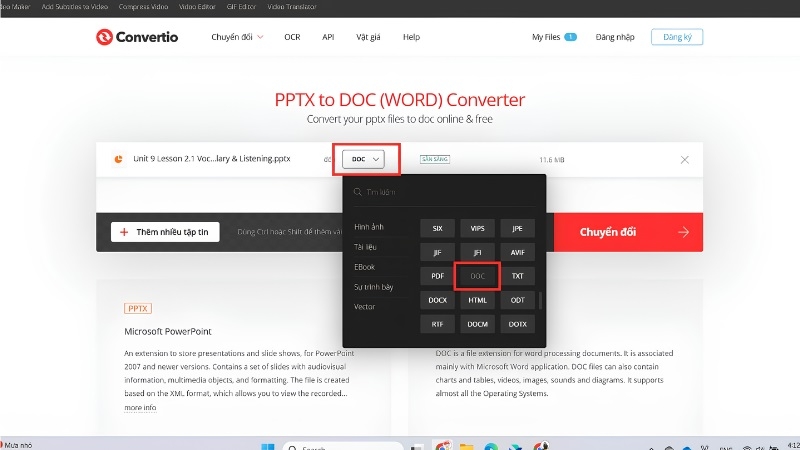Choose DOCM output format
The width and height of the screenshot is (800, 450).
pos(478,324)
